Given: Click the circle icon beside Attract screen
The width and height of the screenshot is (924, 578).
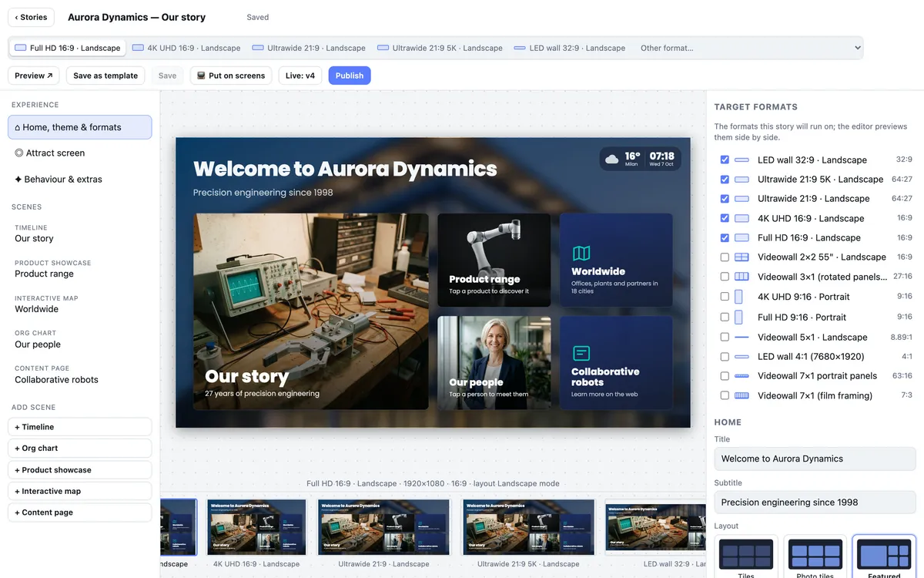Looking at the screenshot, I should (x=18, y=153).
